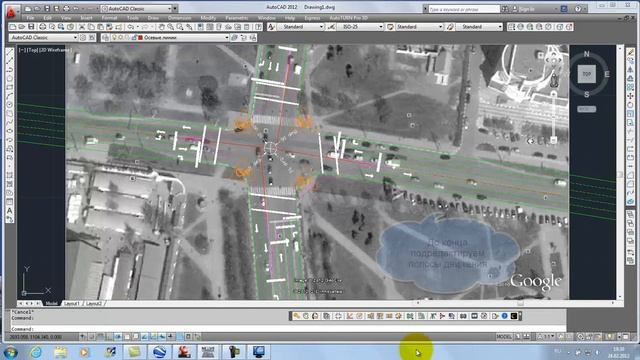Image resolution: width=640 pixels, height=360 pixels.
Task: Click the Undo arrow icon in Standard toolbar
Action: point(131,27)
